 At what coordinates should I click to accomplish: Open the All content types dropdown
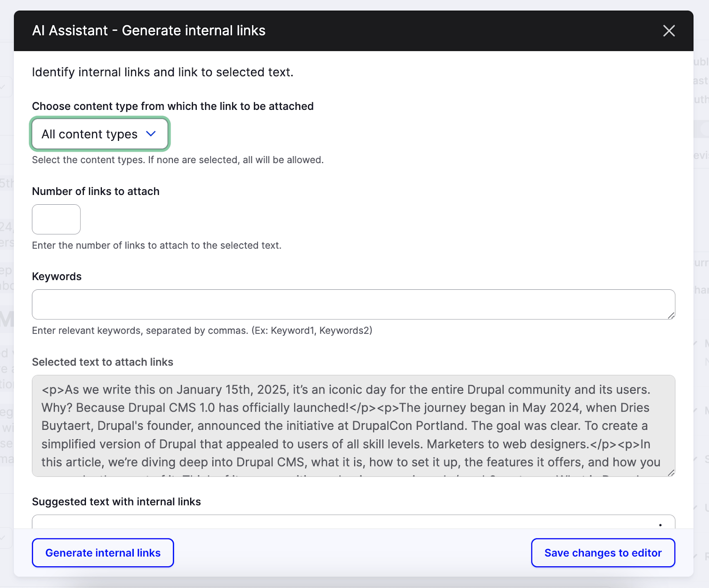click(99, 134)
